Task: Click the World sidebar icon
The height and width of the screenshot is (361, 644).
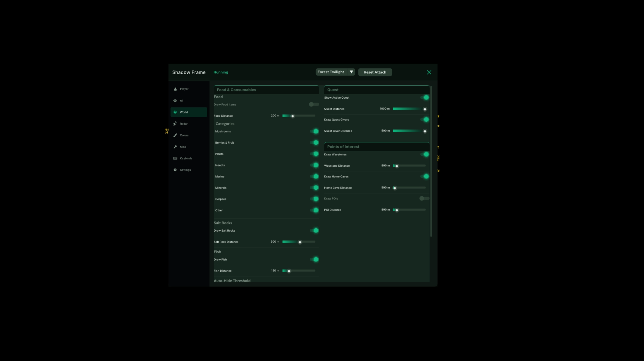Action: (x=175, y=112)
